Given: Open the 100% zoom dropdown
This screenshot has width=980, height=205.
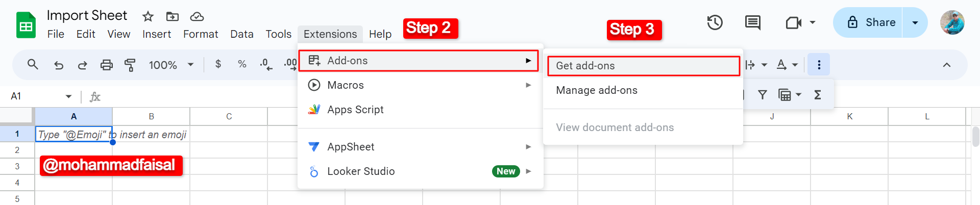Looking at the screenshot, I should tap(171, 65).
